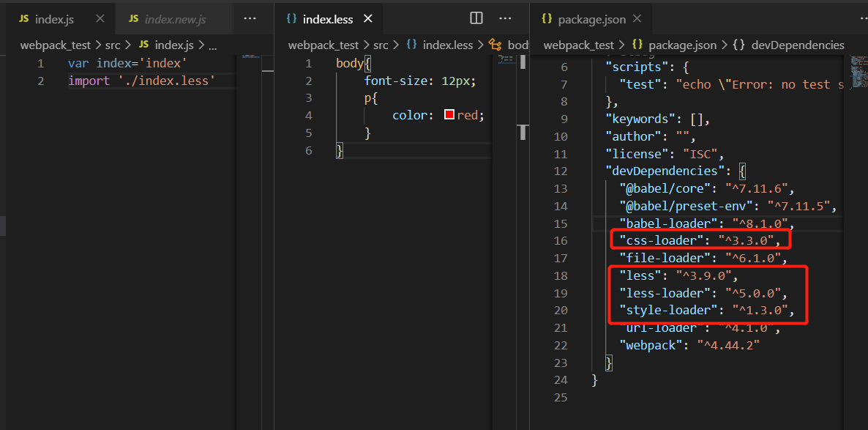Click the JS file icon on index.new.js tab
The width and height of the screenshot is (868, 430).
[x=133, y=19]
